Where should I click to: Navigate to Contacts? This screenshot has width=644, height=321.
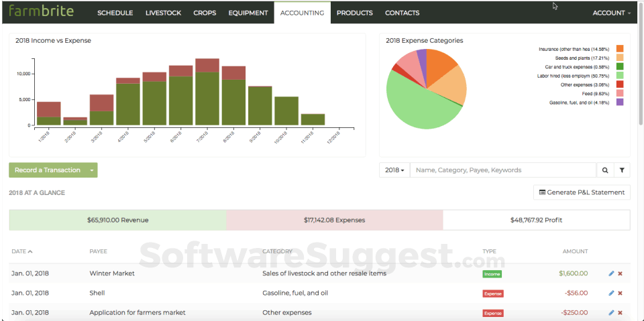(x=402, y=13)
